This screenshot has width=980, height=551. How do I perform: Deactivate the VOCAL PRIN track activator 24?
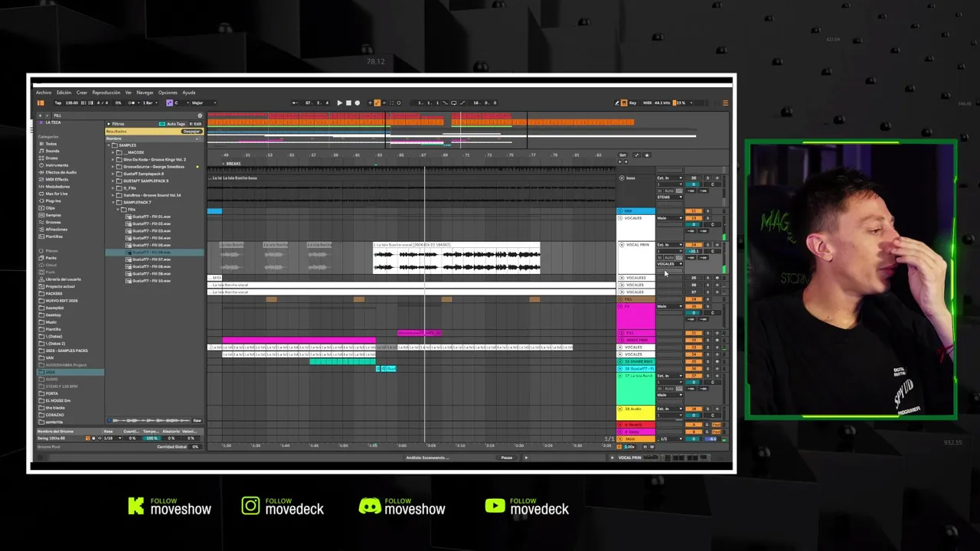pyautogui.click(x=694, y=245)
